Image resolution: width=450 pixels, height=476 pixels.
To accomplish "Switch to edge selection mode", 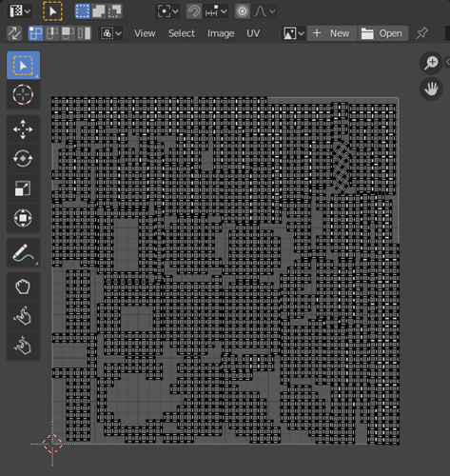I will click(51, 33).
